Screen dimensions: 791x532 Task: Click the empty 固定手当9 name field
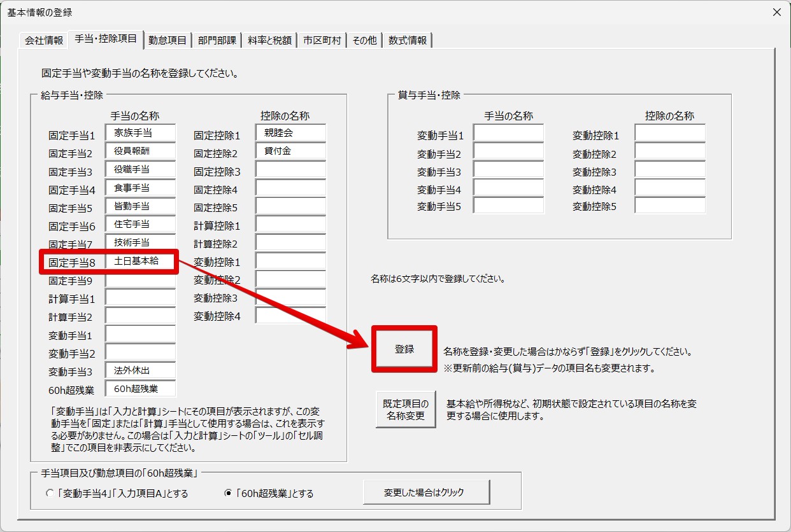pyautogui.click(x=141, y=279)
